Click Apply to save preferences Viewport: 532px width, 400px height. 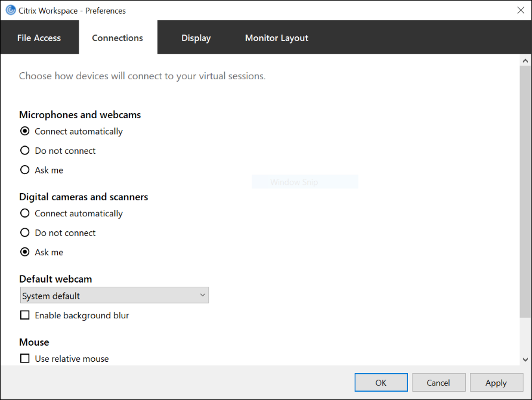click(x=496, y=383)
